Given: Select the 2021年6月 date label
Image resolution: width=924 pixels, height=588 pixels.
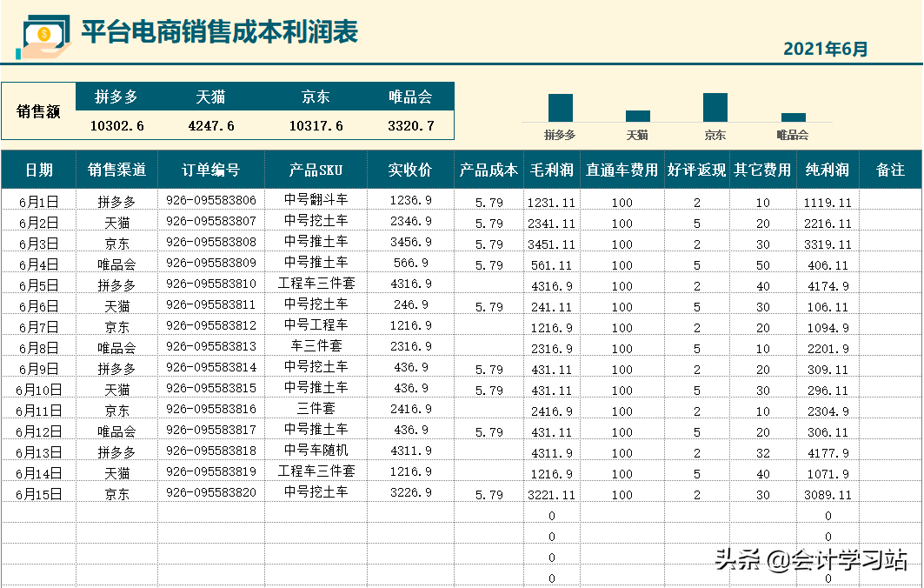Looking at the screenshot, I should point(826,49).
